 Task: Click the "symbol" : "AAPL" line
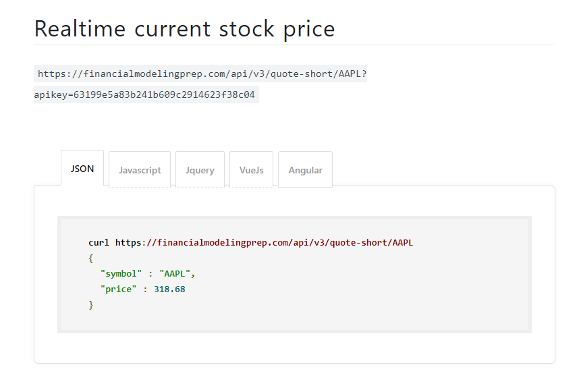coord(148,274)
